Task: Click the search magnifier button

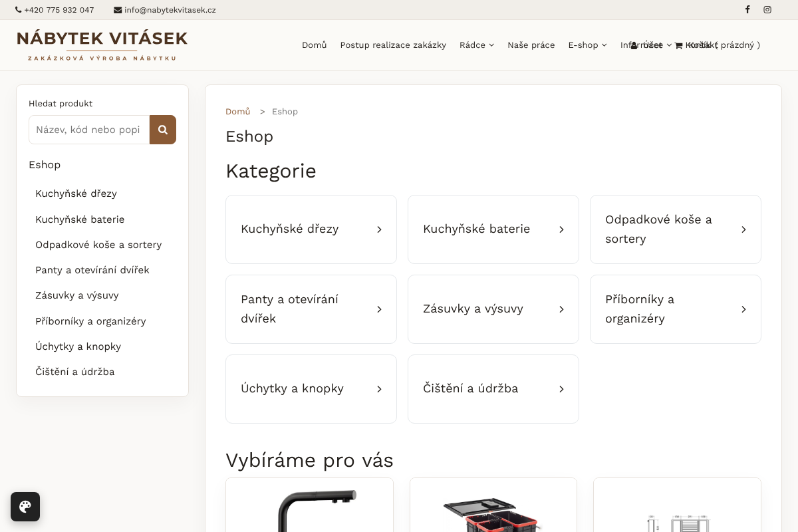Action: (x=163, y=130)
